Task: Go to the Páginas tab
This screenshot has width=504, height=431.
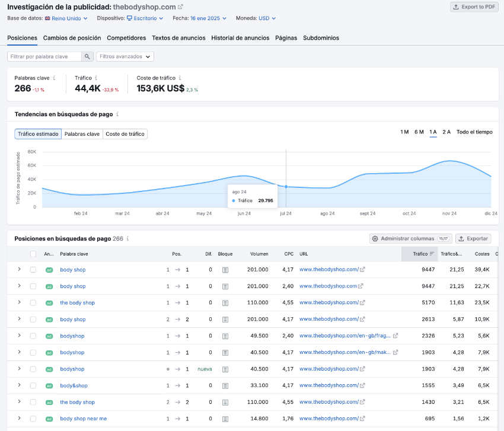Action: click(286, 38)
